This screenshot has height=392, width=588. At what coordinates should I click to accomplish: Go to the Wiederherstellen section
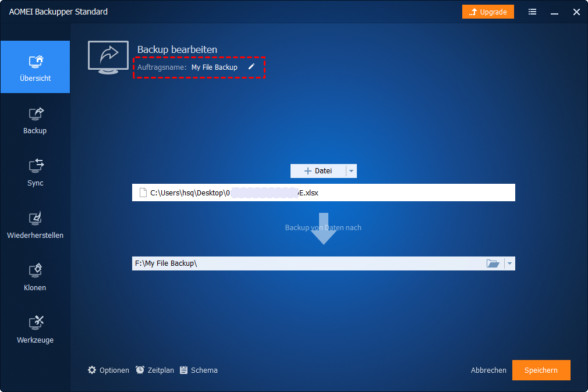point(36,225)
